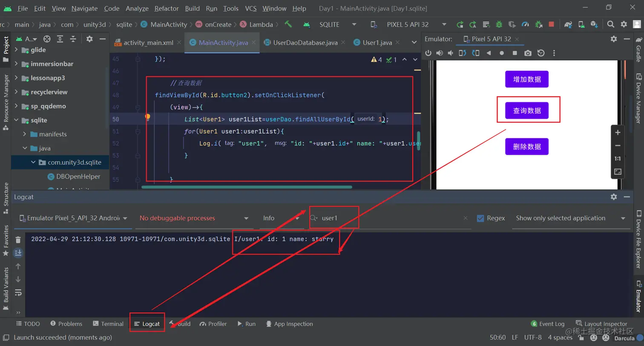Set emulator zoom to 1:1

(x=618, y=158)
